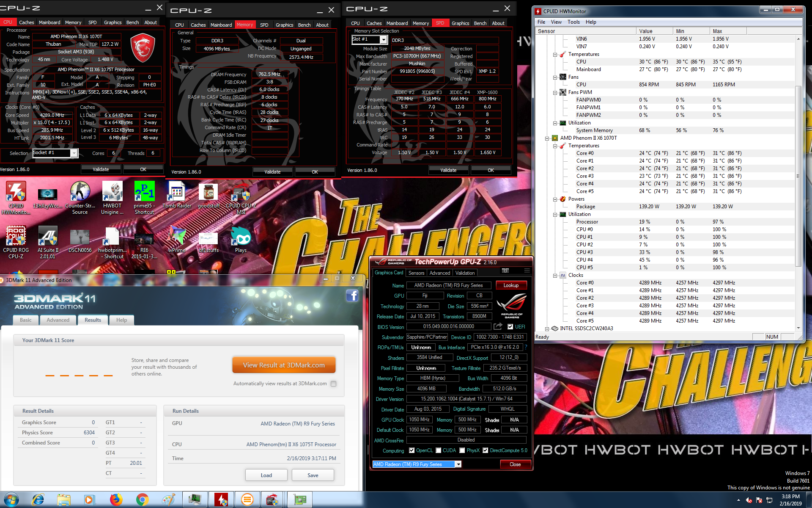This screenshot has width=812, height=508.
Task: Click Sensor column header in HWMonitor
Action: (x=586, y=31)
